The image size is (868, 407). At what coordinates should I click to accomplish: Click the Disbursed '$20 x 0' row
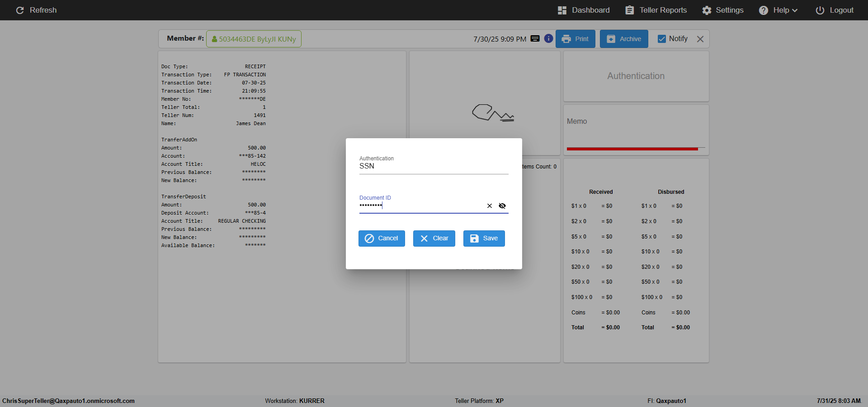pos(662,267)
